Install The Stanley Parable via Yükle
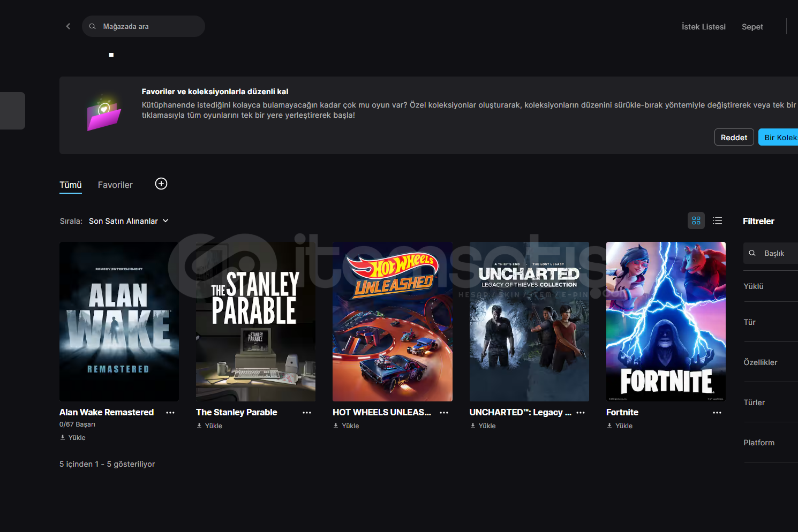Viewport: 798px width, 532px height. 209,426
